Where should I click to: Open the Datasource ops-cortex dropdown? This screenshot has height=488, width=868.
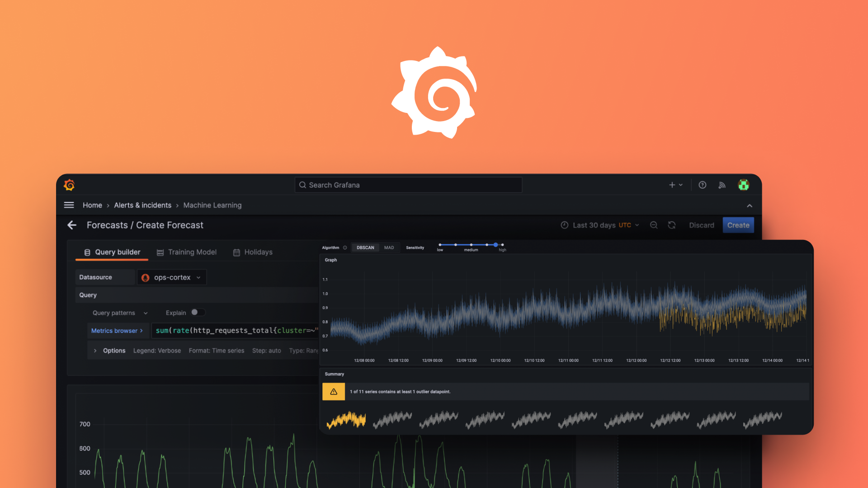[x=170, y=277]
